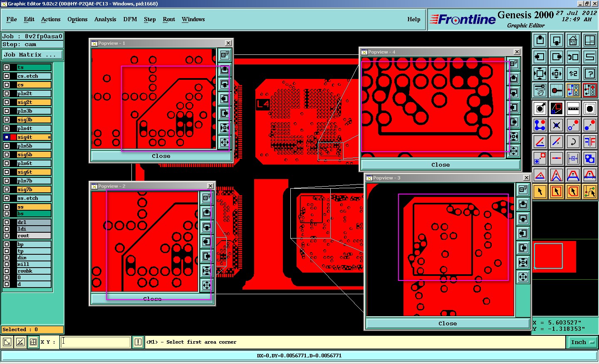Toggle the sig4t layer checkbox
Screen dimensions: 599x364
pyautogui.click(x=7, y=137)
